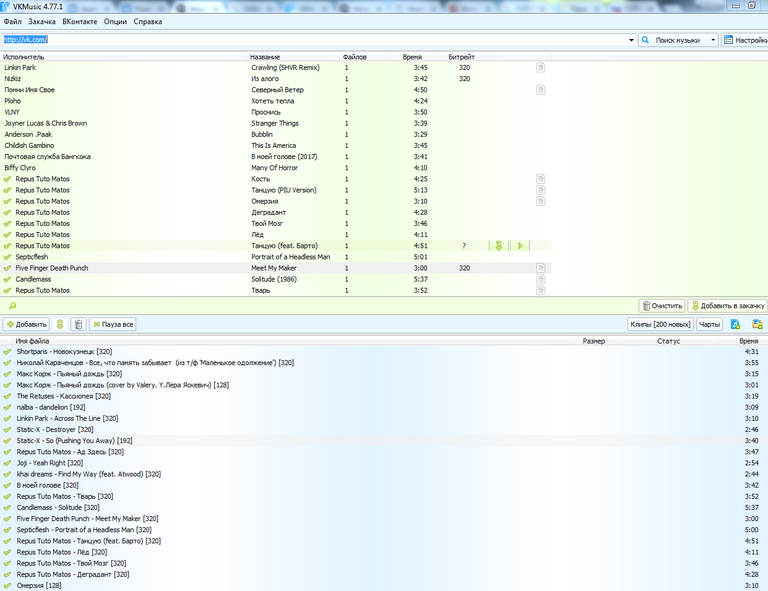Select the Linkin Park Crawling result row
Image resolution: width=768 pixels, height=591 pixels.
click(276, 68)
